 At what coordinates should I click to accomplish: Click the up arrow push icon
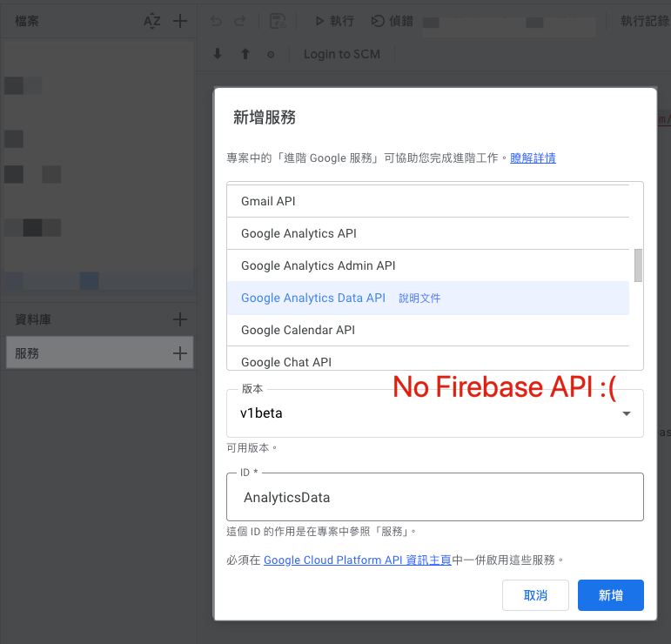click(245, 54)
